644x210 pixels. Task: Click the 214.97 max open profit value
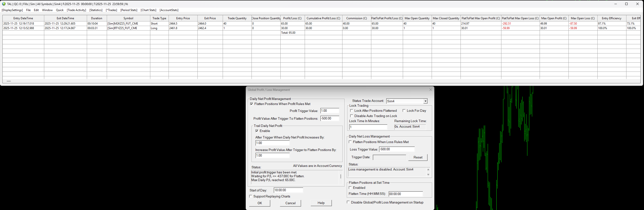[x=481, y=24]
